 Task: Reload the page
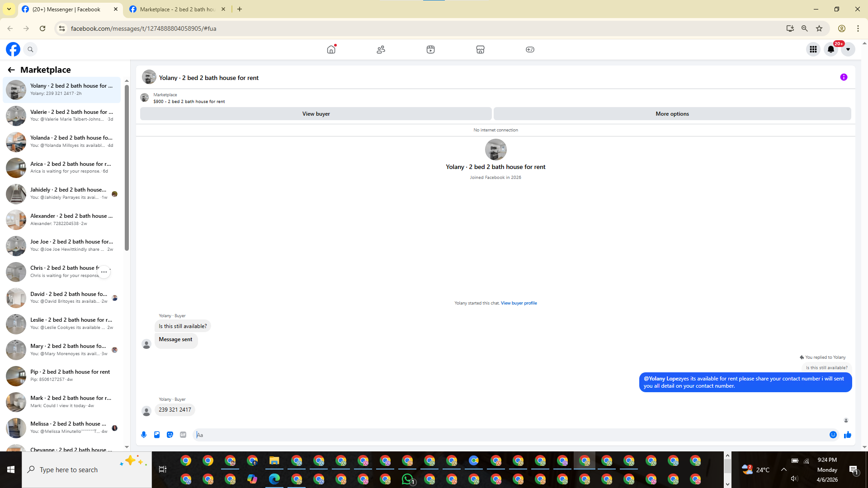coord(42,28)
